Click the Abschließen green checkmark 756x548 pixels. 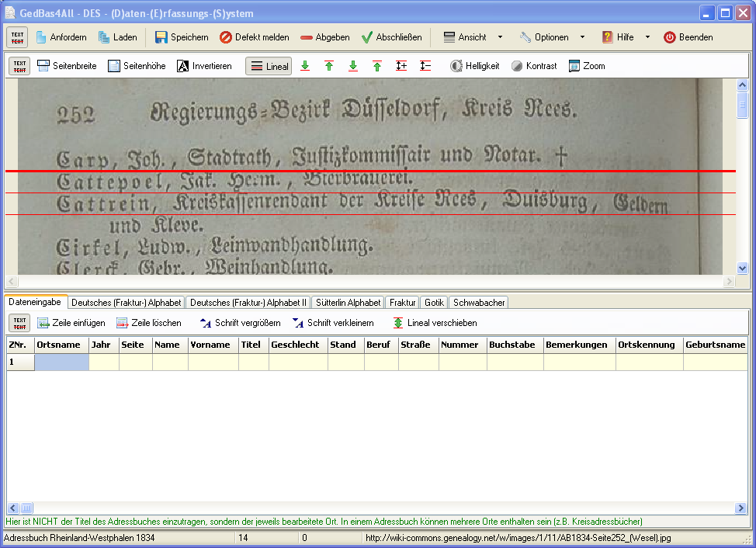392,37
